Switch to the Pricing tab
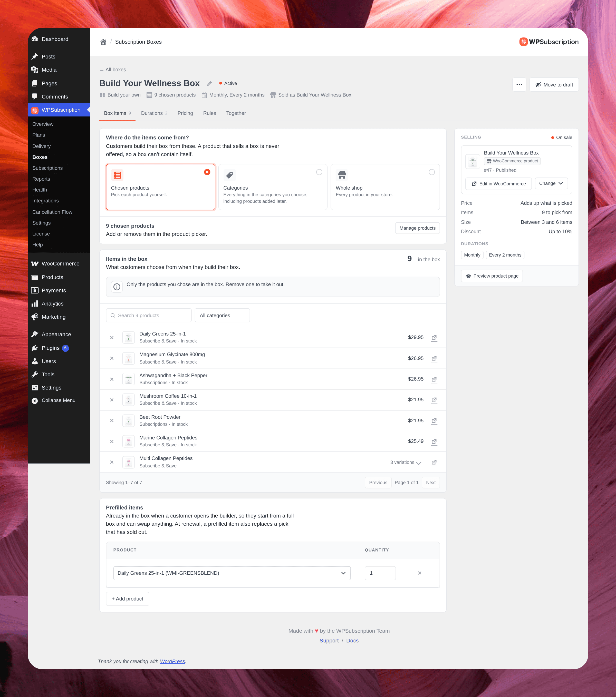The image size is (616, 697). coord(185,113)
